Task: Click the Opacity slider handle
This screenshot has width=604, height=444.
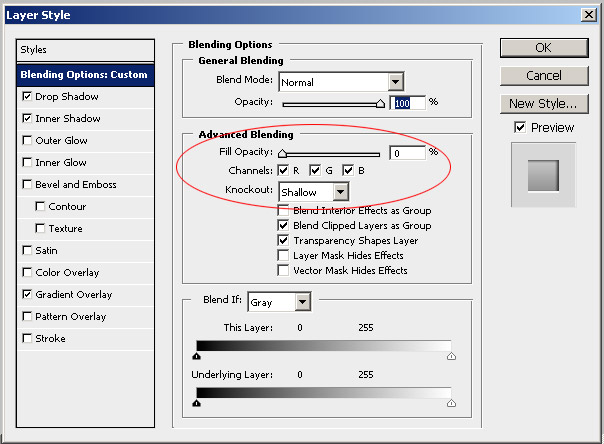Action: (380, 103)
